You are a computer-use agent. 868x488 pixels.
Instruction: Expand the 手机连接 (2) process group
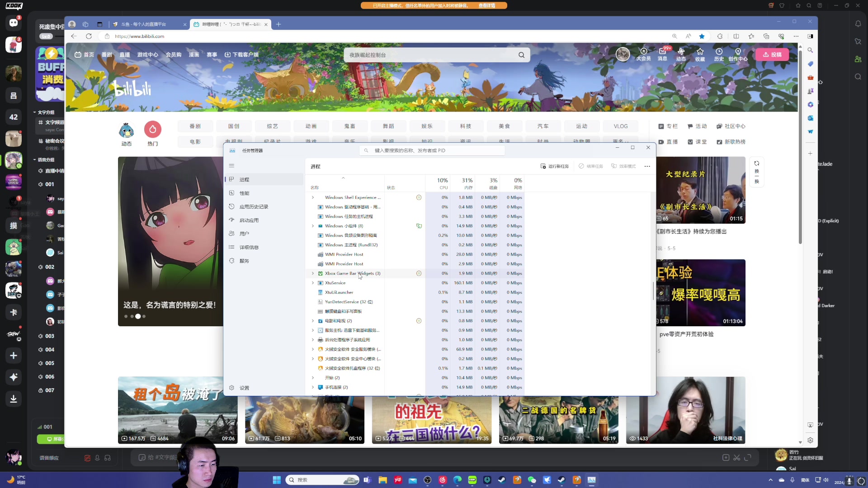pyautogui.click(x=312, y=387)
